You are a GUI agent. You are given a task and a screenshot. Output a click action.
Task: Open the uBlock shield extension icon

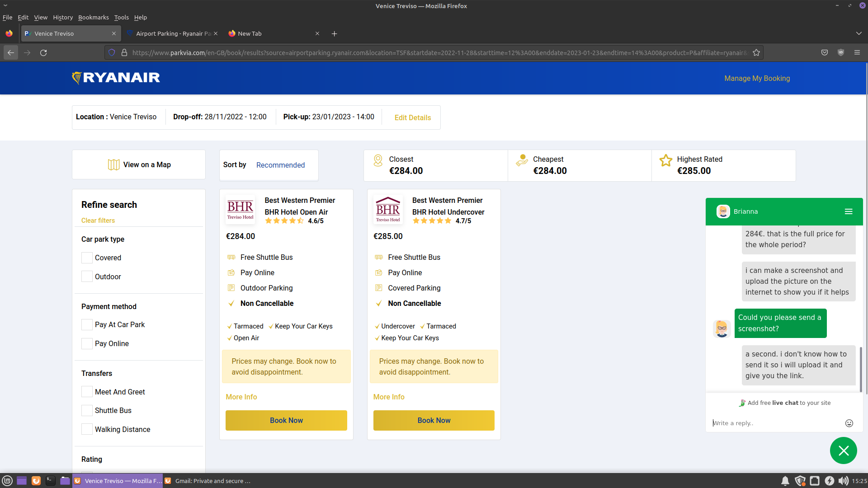pyautogui.click(x=841, y=53)
